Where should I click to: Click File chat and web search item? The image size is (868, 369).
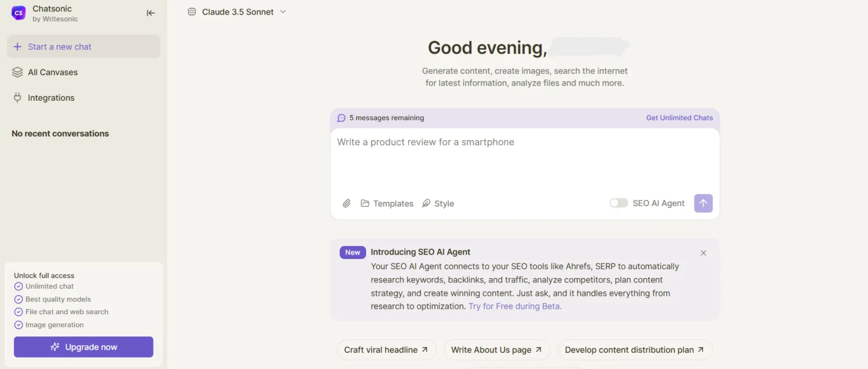61,312
